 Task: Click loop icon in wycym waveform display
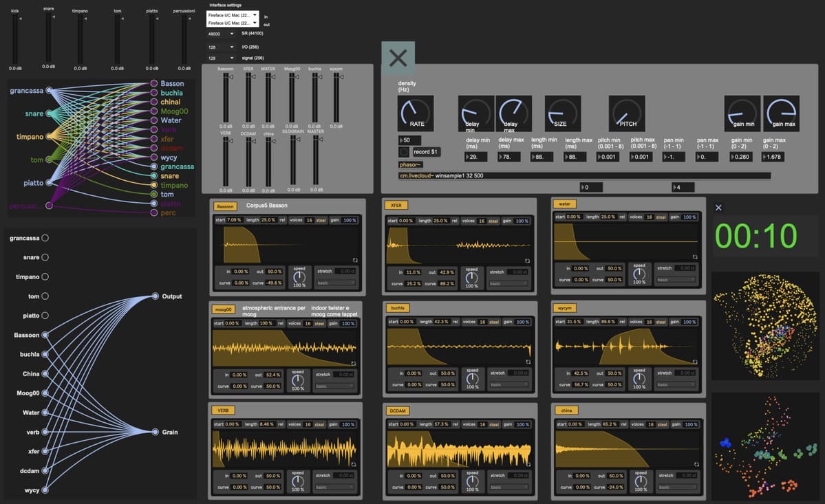click(695, 362)
